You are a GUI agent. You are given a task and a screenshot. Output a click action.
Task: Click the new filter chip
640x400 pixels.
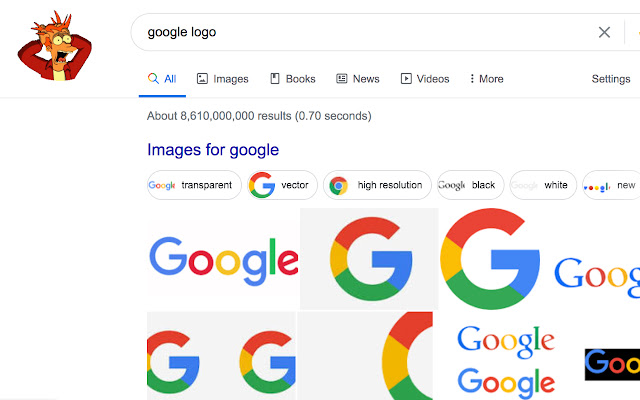pos(611,185)
